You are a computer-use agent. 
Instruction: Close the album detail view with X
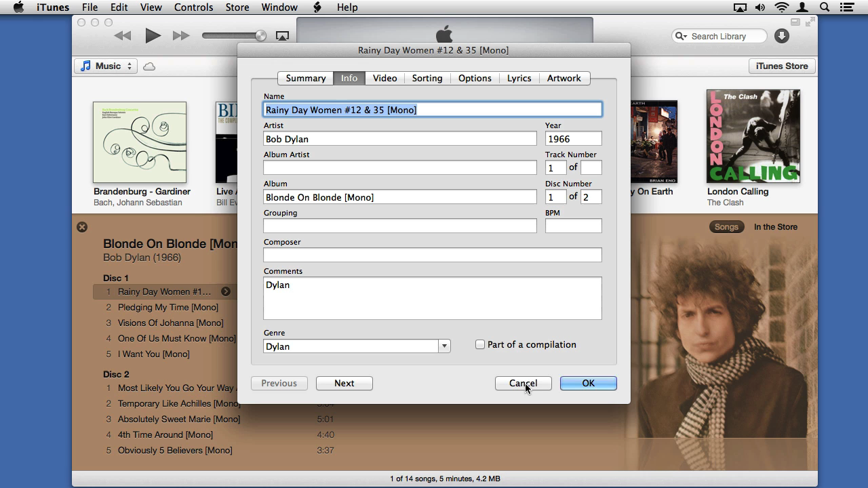(82, 227)
